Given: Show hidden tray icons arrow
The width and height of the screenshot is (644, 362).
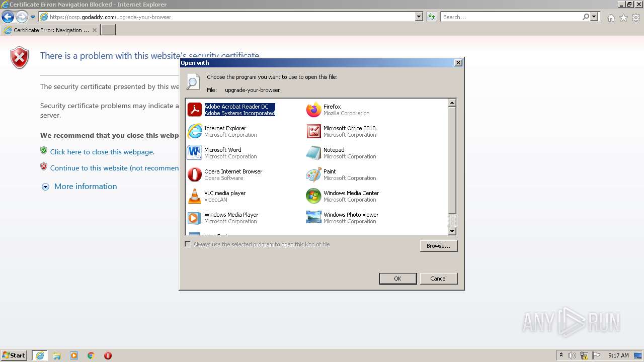Looking at the screenshot, I should (561, 355).
